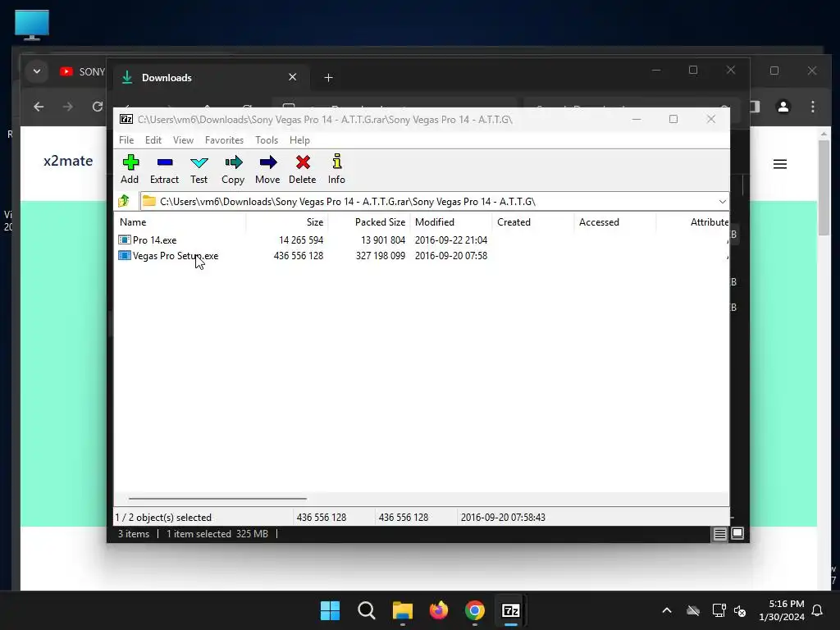Click the volume muted tray icon
This screenshot has width=840, height=630.
pos(741,610)
